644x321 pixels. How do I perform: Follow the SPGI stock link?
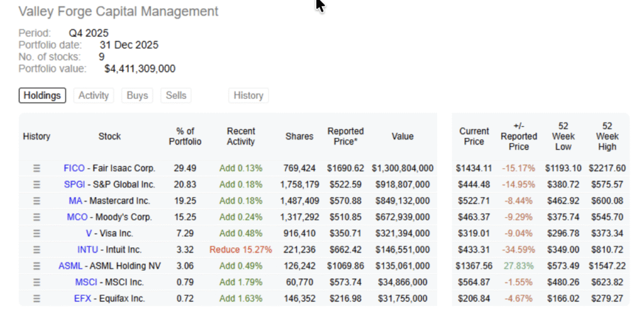(74, 184)
